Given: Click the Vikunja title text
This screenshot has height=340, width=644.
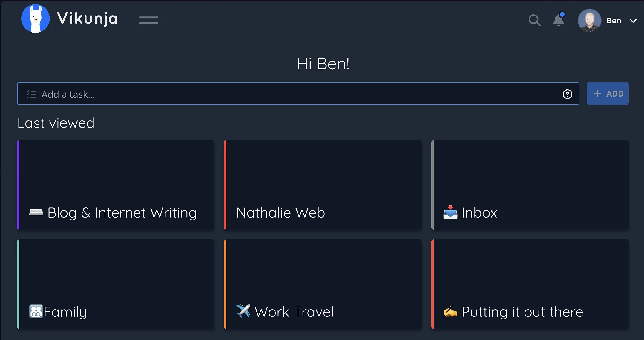Looking at the screenshot, I should (87, 19).
